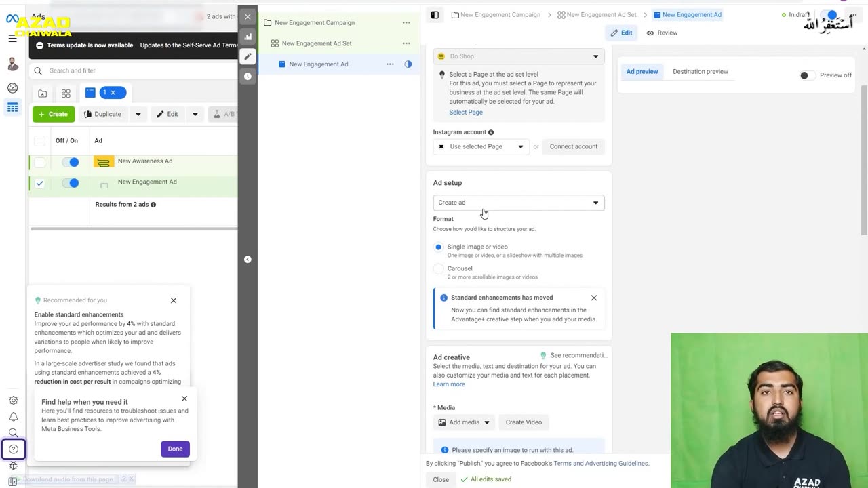This screenshot has width=868, height=488.
Task: Open More options for New Engagement Ad Set
Action: [406, 43]
